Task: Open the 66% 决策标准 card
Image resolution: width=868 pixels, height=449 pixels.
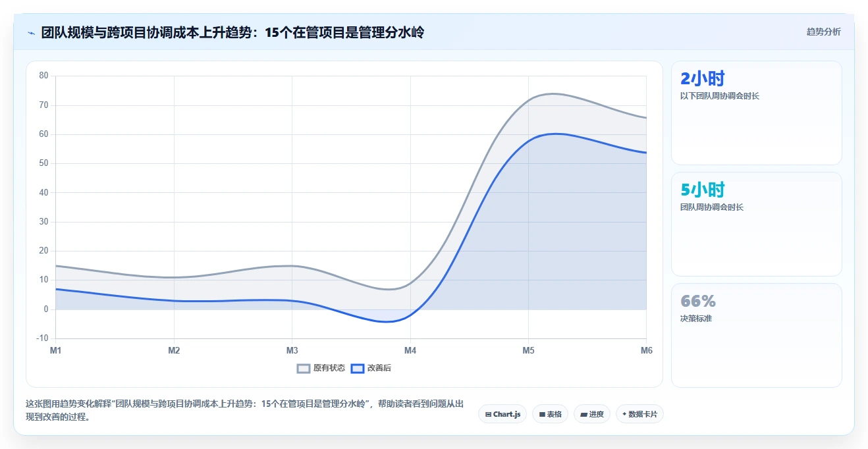Action: [x=756, y=335]
